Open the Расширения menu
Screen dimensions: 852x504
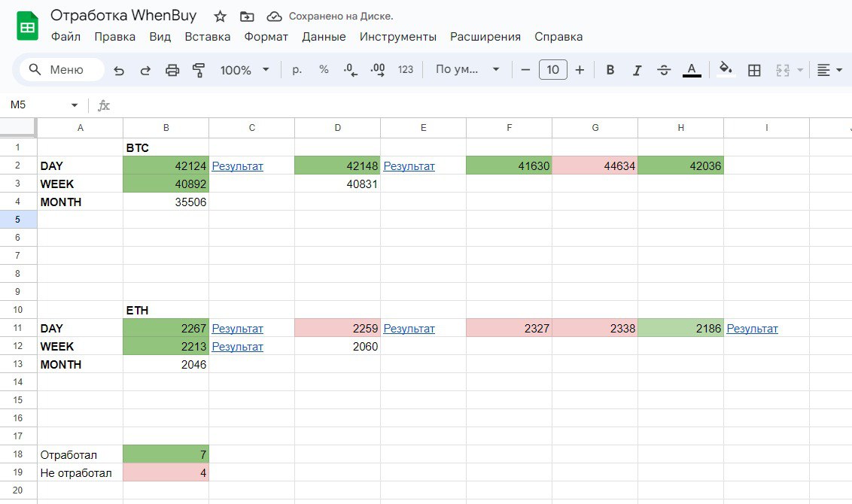pos(485,37)
